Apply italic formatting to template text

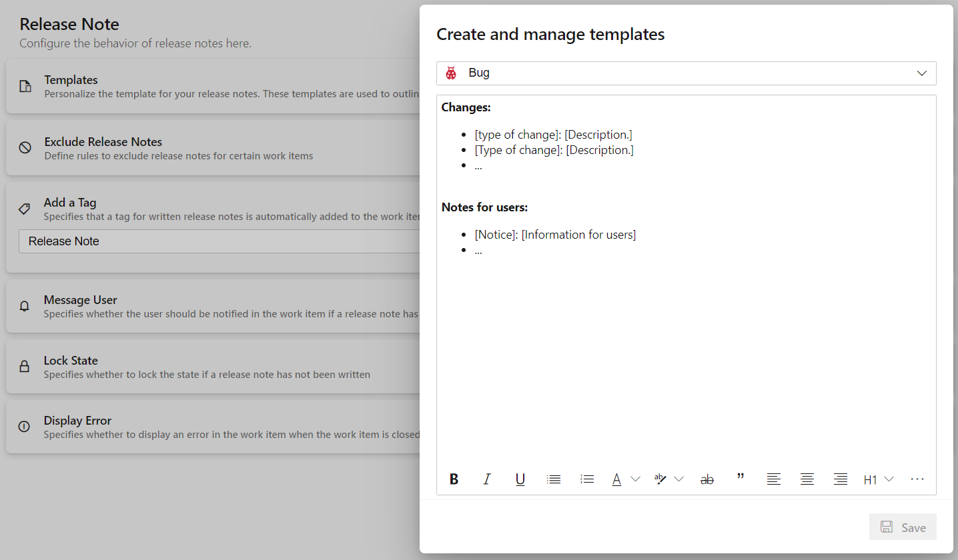487,479
